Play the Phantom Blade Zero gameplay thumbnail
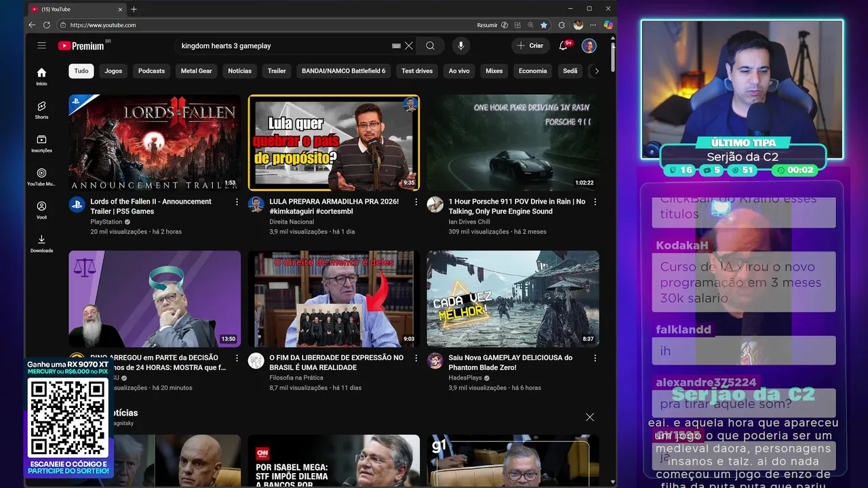 [513, 299]
